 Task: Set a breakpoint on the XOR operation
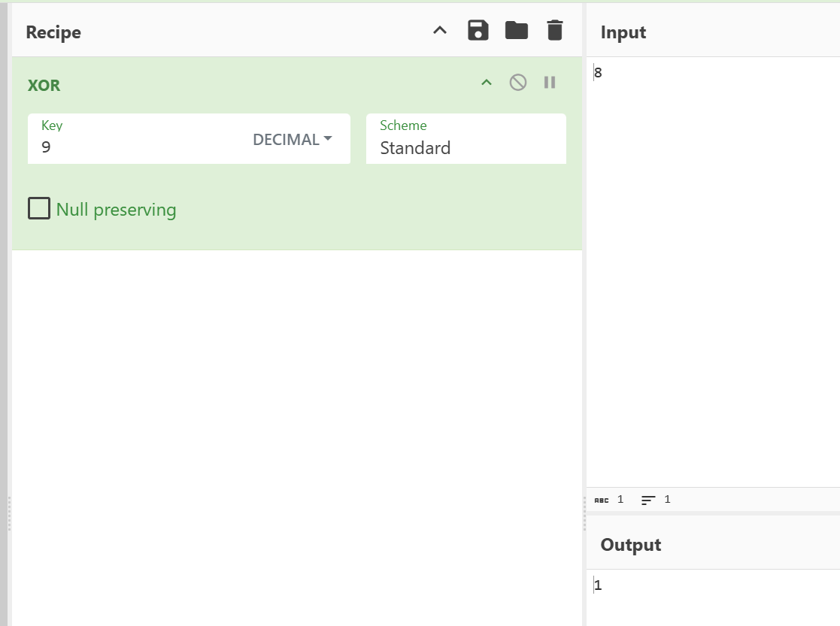(x=550, y=83)
